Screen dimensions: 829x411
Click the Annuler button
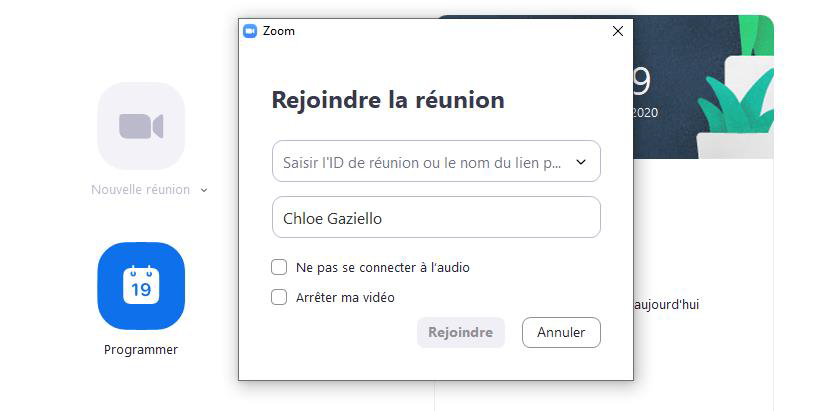pyautogui.click(x=561, y=332)
